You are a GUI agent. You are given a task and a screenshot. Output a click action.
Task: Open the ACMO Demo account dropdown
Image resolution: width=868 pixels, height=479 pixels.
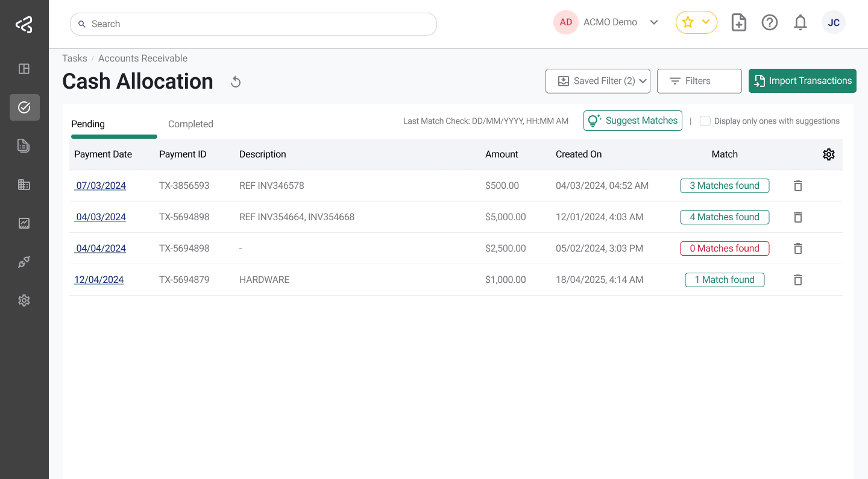pos(655,22)
